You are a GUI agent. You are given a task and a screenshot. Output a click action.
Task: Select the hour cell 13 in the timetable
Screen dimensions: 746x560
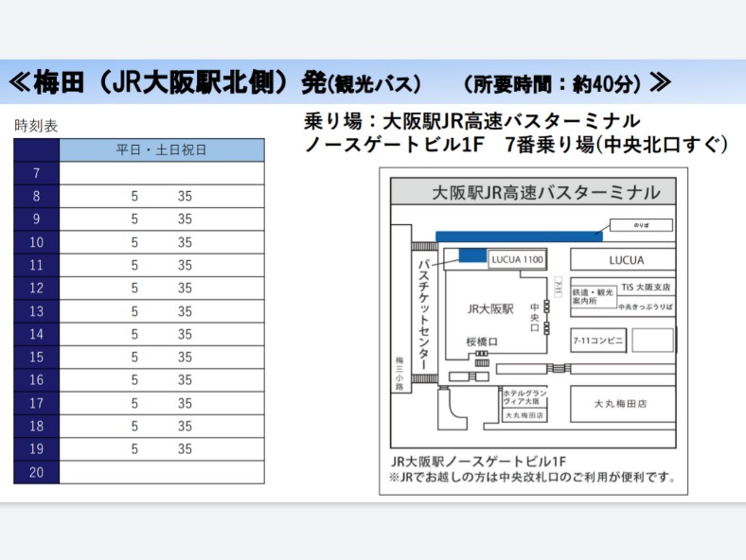tap(37, 311)
